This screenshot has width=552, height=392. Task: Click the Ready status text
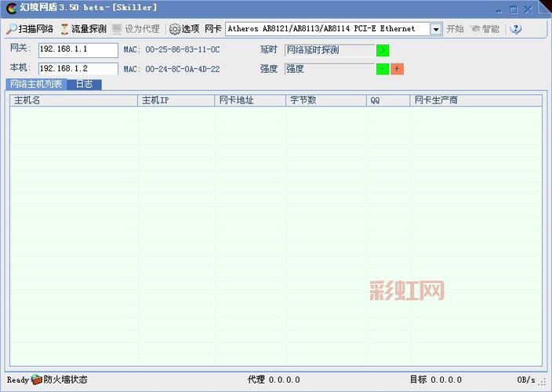click(17, 380)
